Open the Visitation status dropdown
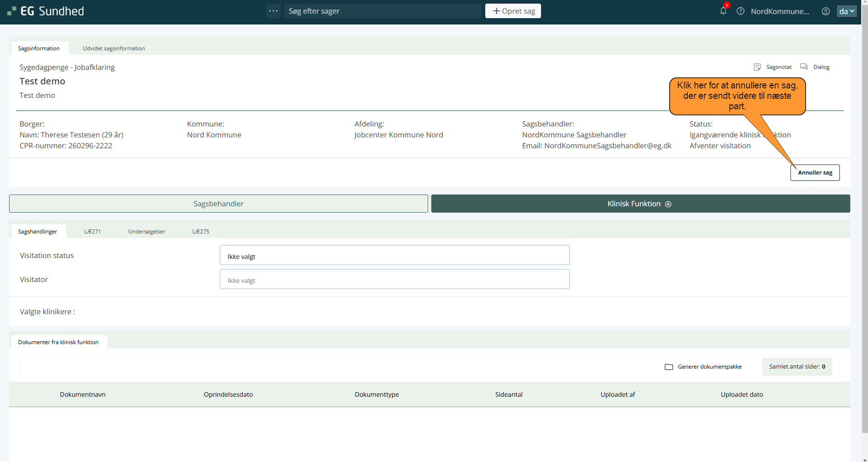Screen dimensions: 868x462 pos(394,256)
